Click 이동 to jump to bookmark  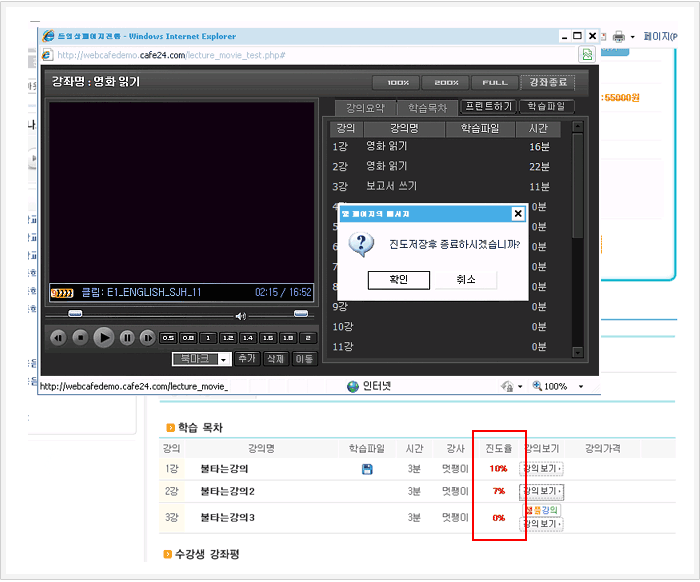(x=304, y=358)
